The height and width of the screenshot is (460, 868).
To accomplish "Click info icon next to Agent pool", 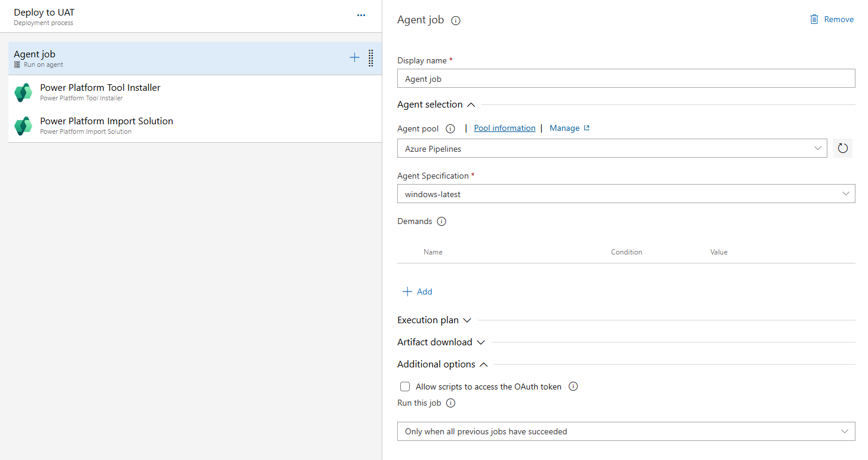I will pyautogui.click(x=450, y=128).
